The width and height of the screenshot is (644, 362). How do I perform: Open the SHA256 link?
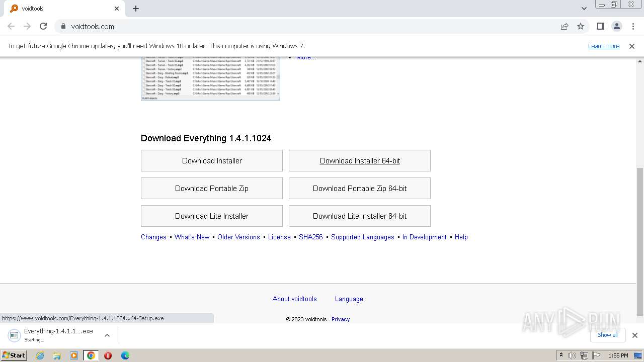point(311,237)
